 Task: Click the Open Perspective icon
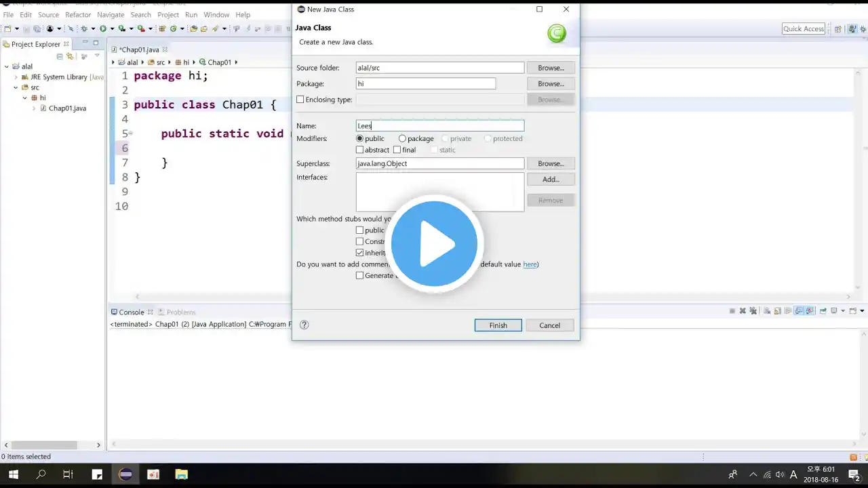pos(838,29)
